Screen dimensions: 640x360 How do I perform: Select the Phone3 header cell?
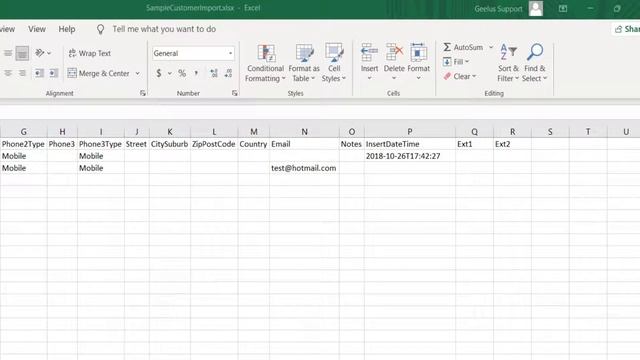[62, 144]
